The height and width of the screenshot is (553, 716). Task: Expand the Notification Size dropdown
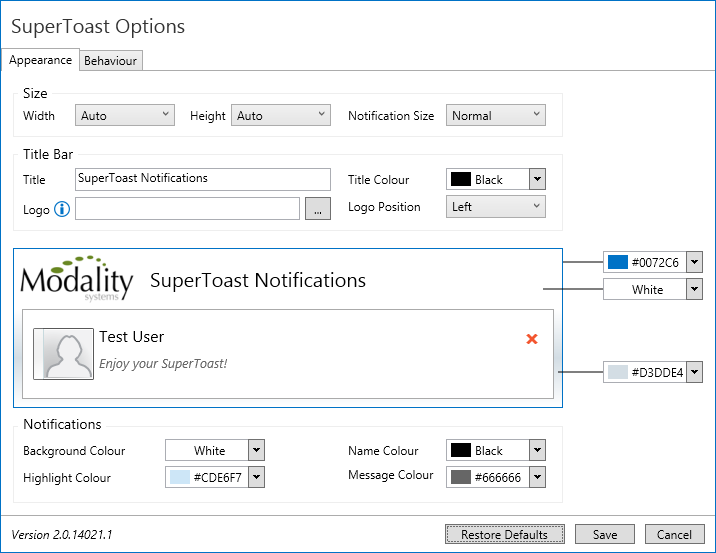coord(496,115)
